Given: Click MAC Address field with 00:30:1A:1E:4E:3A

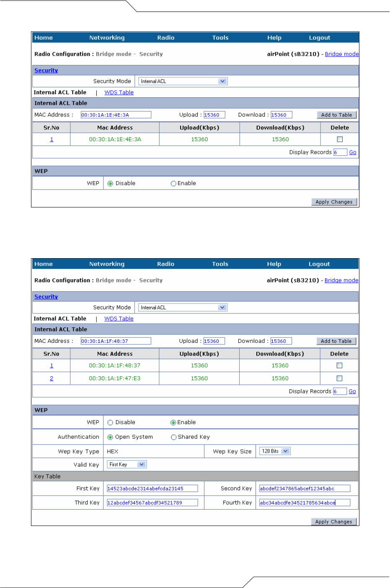Looking at the screenshot, I should click(x=116, y=115).
